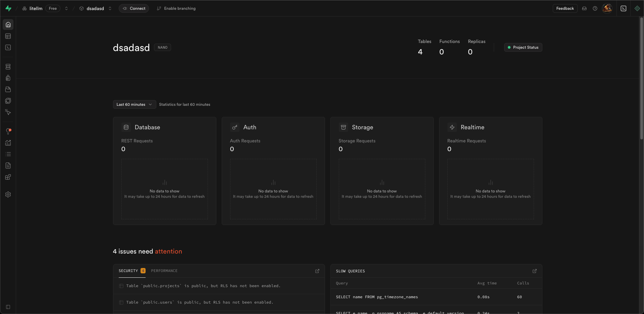Open Edge Functions from the sidebar
644x314 pixels.
[8, 112]
